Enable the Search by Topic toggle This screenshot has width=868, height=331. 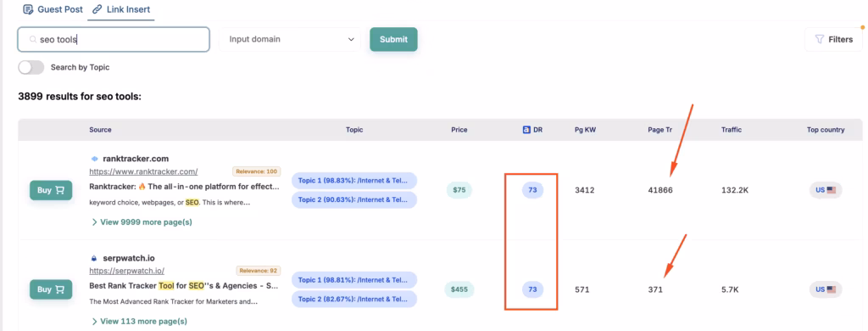31,67
